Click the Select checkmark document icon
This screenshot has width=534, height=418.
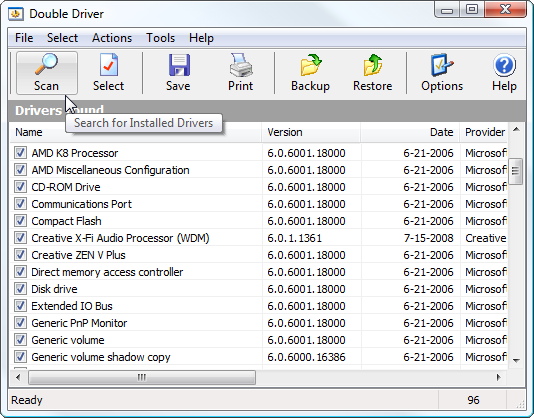(109, 64)
